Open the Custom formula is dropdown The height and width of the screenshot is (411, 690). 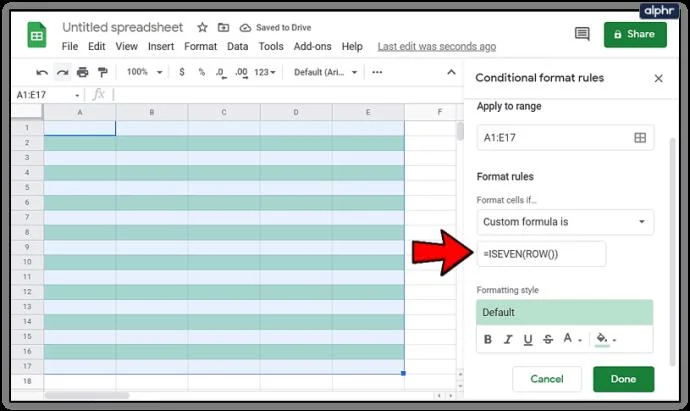[565, 222]
